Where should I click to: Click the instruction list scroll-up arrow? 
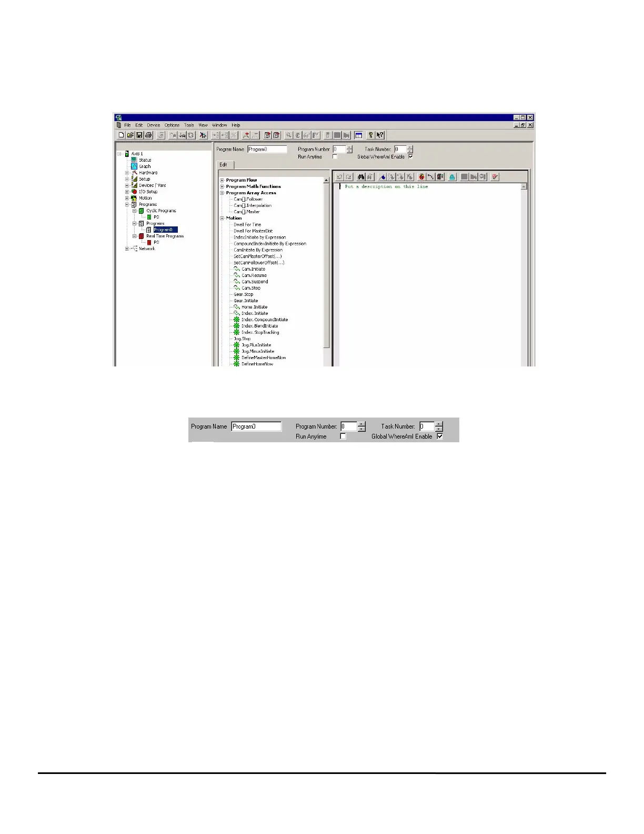click(326, 180)
